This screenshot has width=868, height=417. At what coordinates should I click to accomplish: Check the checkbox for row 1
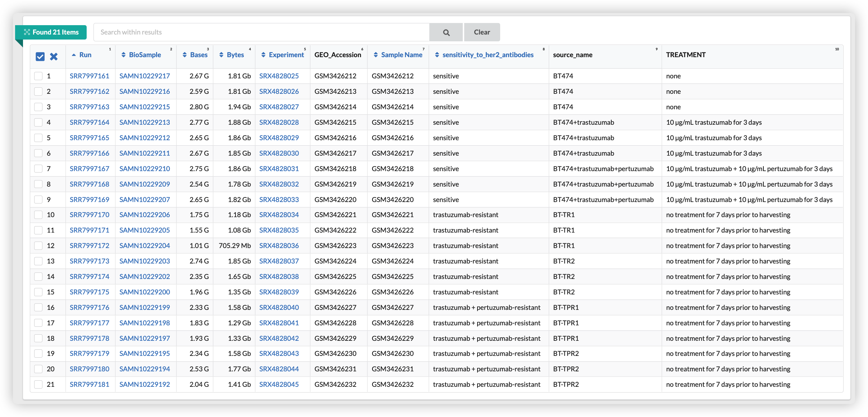(x=38, y=76)
